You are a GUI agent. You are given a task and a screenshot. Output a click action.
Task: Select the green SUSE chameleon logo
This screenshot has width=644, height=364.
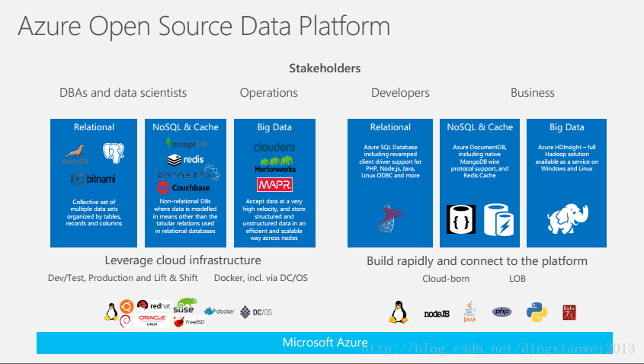pyautogui.click(x=184, y=306)
